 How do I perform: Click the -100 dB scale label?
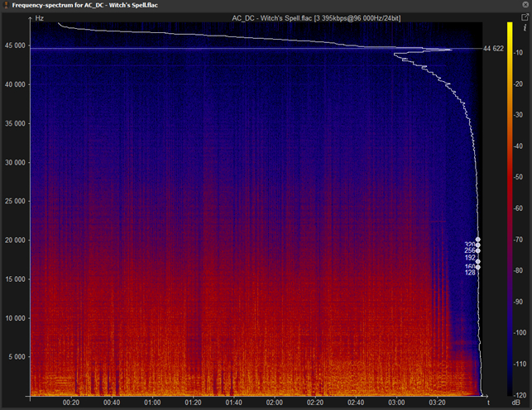click(x=520, y=332)
